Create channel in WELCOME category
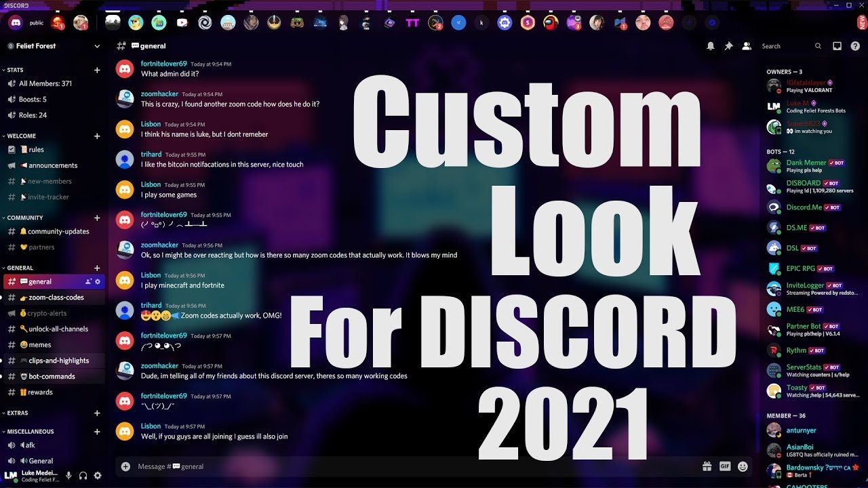 tap(97, 136)
